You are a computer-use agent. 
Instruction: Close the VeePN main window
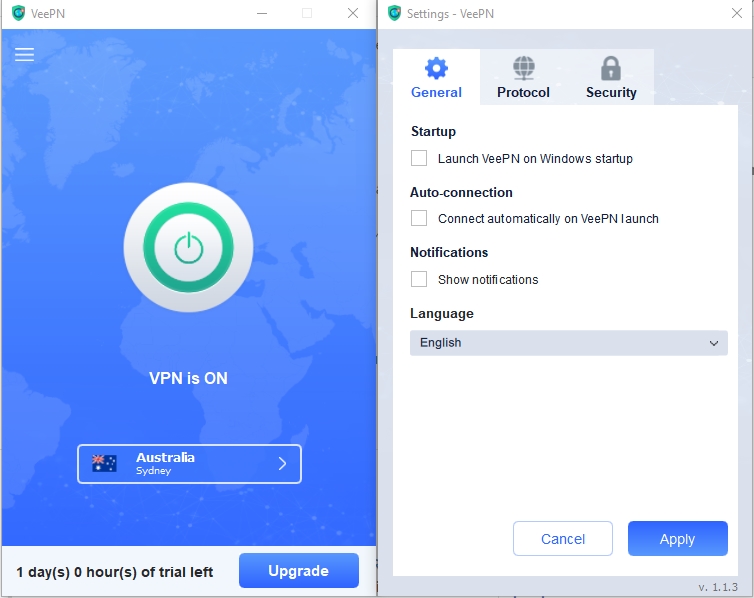[353, 13]
